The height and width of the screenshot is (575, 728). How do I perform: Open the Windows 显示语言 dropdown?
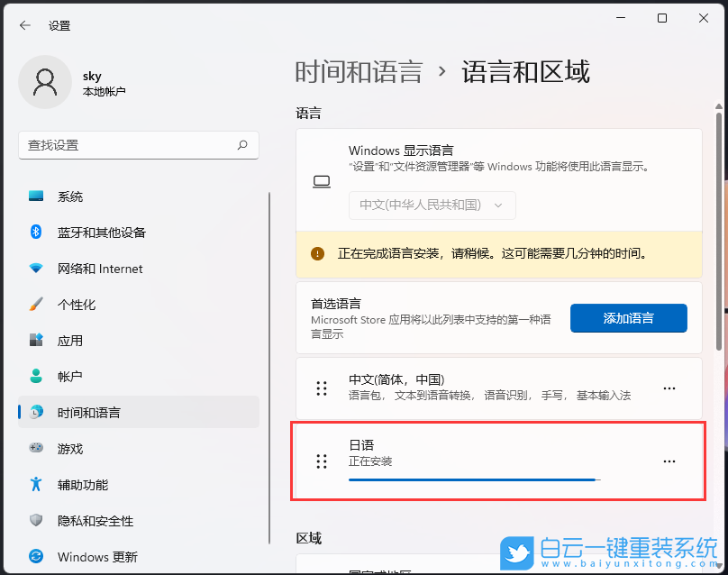click(x=432, y=205)
